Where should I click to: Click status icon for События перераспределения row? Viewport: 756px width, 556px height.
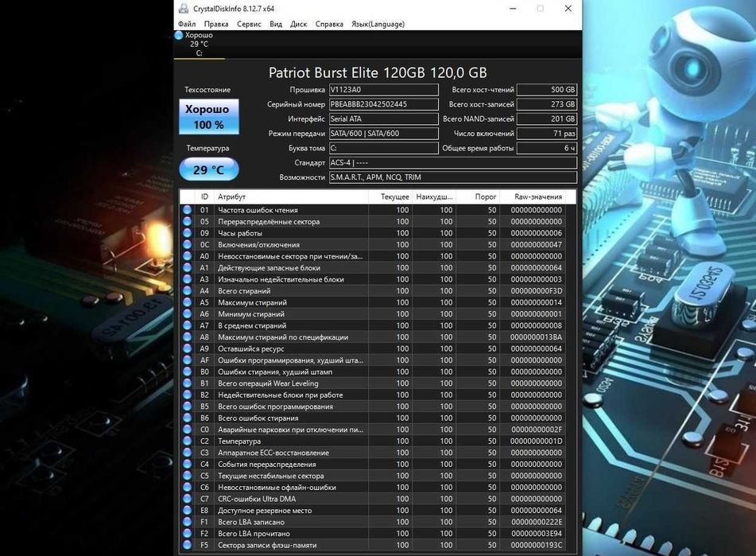(187, 465)
